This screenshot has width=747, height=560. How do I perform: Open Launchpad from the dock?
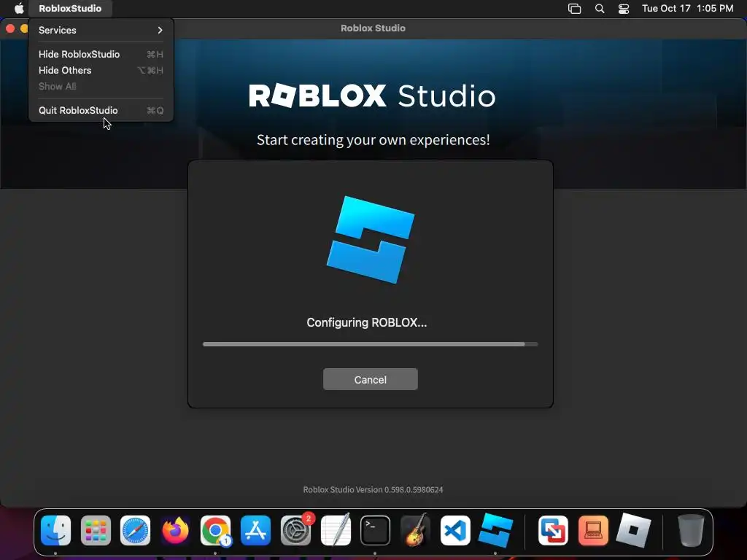96,531
